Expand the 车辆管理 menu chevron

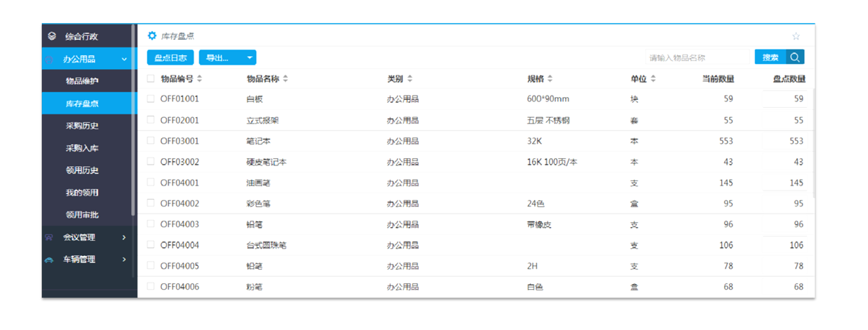click(125, 260)
